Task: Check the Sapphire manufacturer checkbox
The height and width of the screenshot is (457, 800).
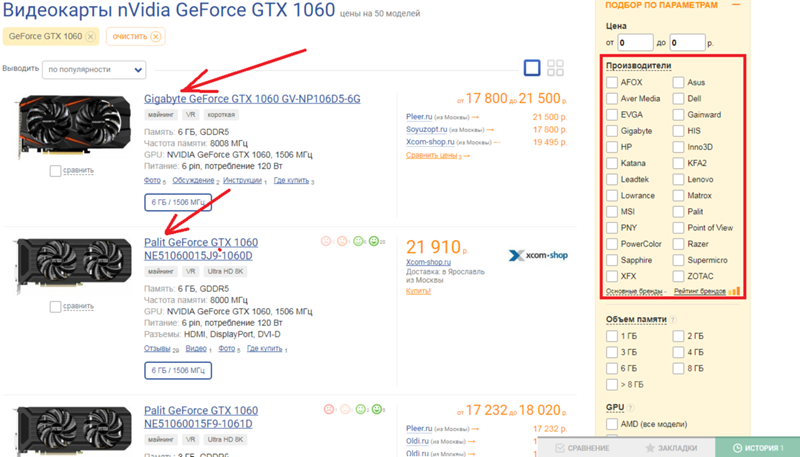Action: click(612, 260)
